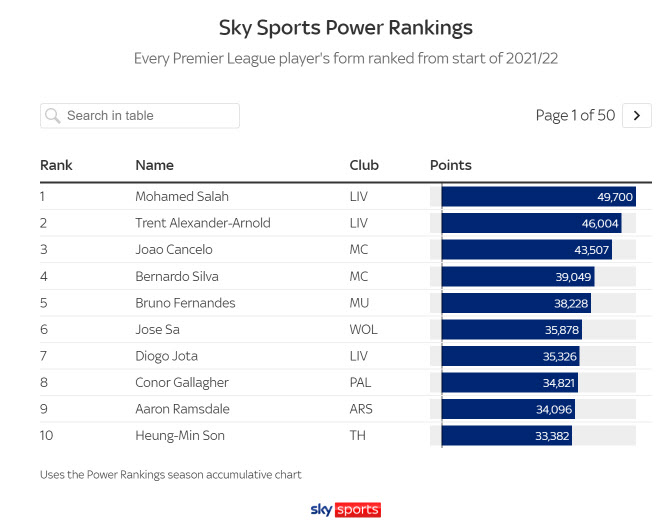The width and height of the screenshot is (670, 530).
Task: Go to next page arrow button
Action: click(x=636, y=116)
